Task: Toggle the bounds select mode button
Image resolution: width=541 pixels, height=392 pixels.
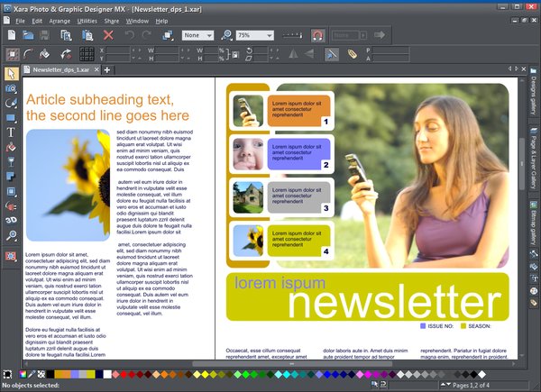Action: pos(13,54)
